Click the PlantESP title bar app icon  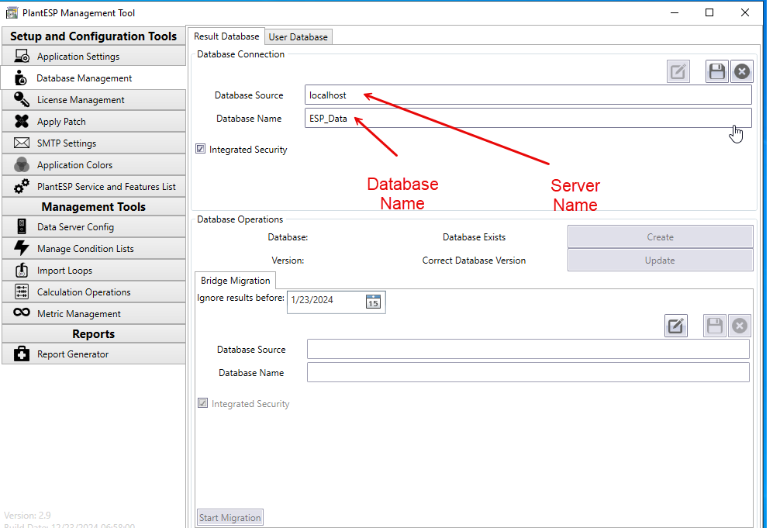click(11, 13)
